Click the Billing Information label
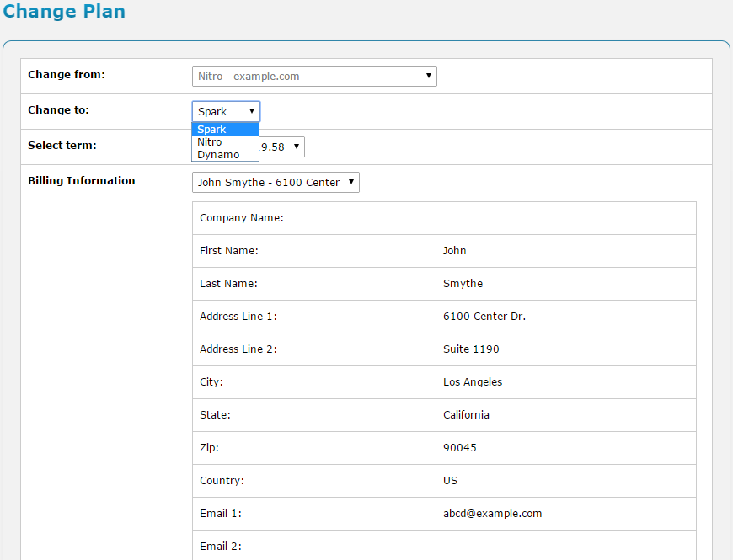 [81, 181]
